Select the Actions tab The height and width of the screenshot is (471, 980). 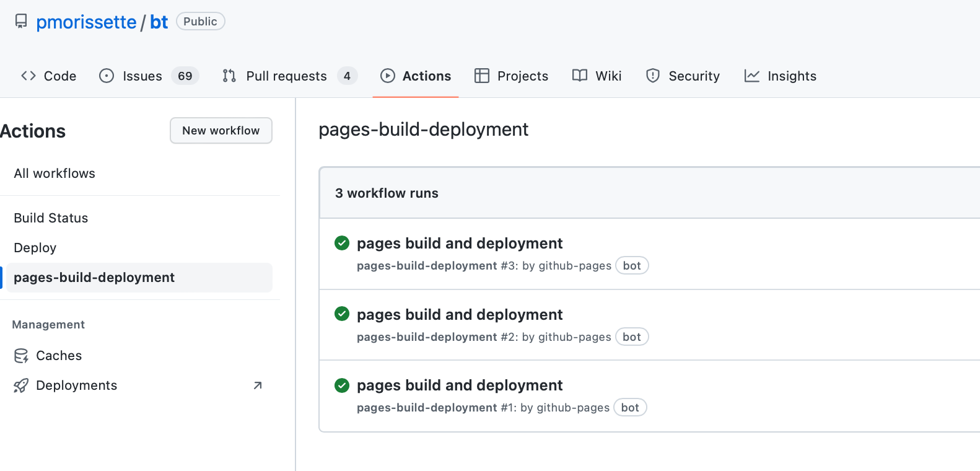[x=416, y=76]
